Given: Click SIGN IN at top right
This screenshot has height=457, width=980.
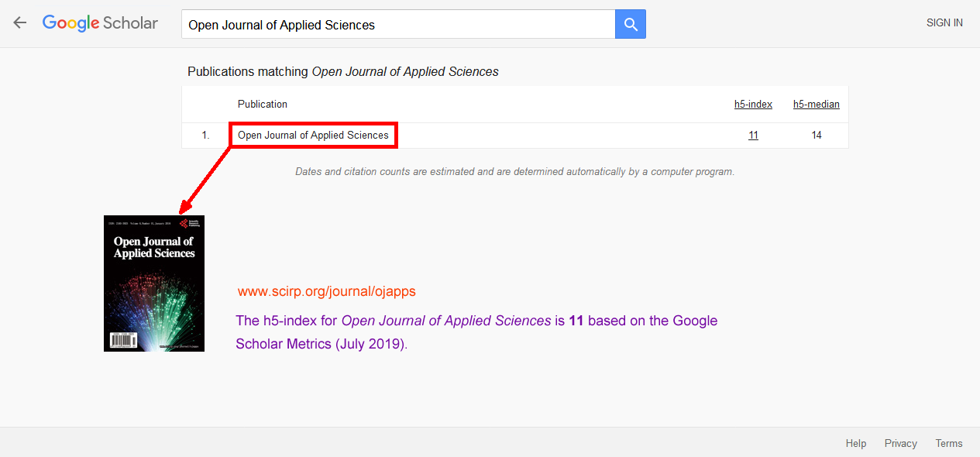Looking at the screenshot, I should [944, 23].
